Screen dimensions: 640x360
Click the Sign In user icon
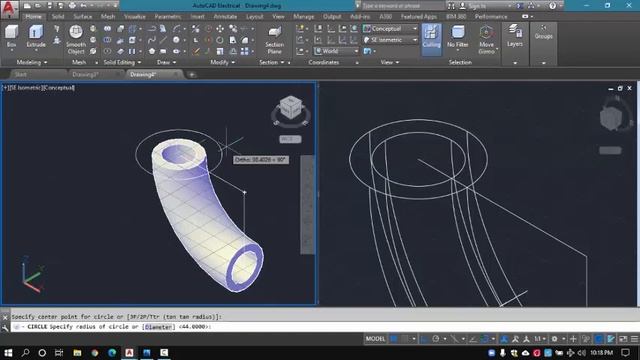click(x=463, y=6)
